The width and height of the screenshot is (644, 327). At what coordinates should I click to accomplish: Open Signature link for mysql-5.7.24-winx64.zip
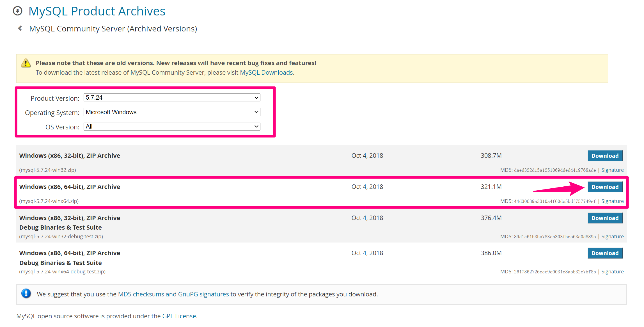pos(612,201)
